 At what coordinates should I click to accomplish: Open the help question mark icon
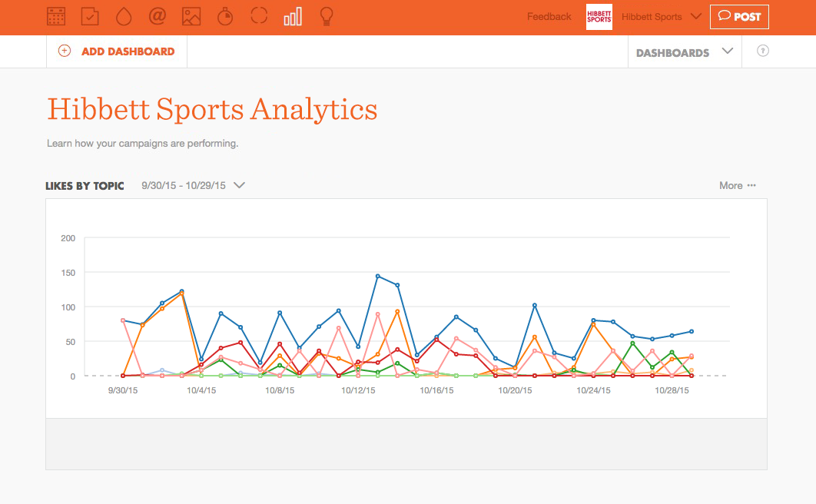(763, 51)
